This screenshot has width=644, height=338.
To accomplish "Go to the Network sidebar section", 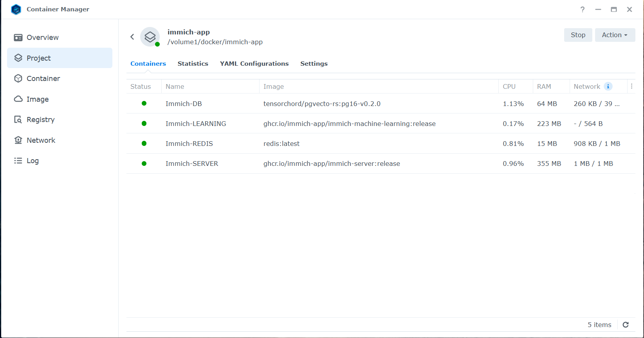I will tap(60, 140).
